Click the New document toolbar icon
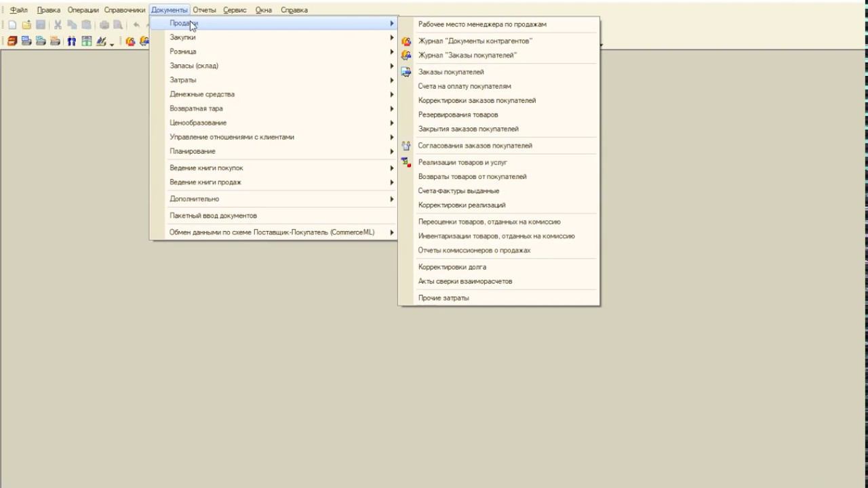 [12, 25]
